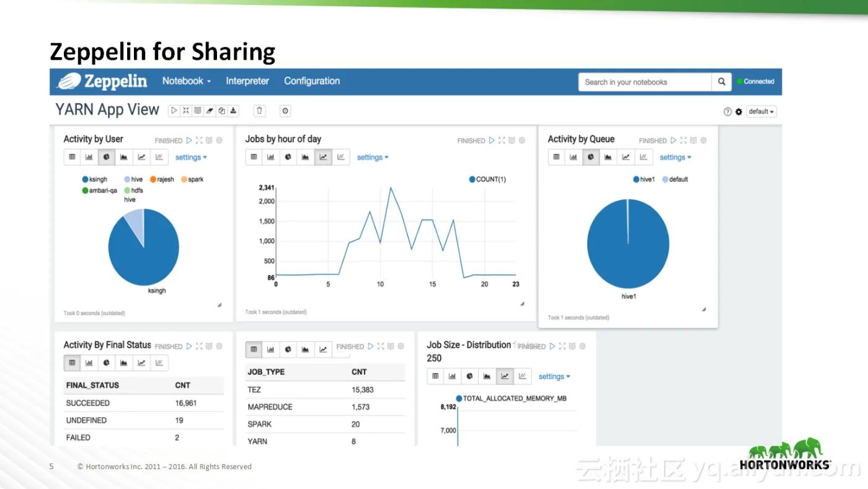Run the Jobs by hour of day paragraph
The width and height of the screenshot is (868, 489).
point(492,141)
